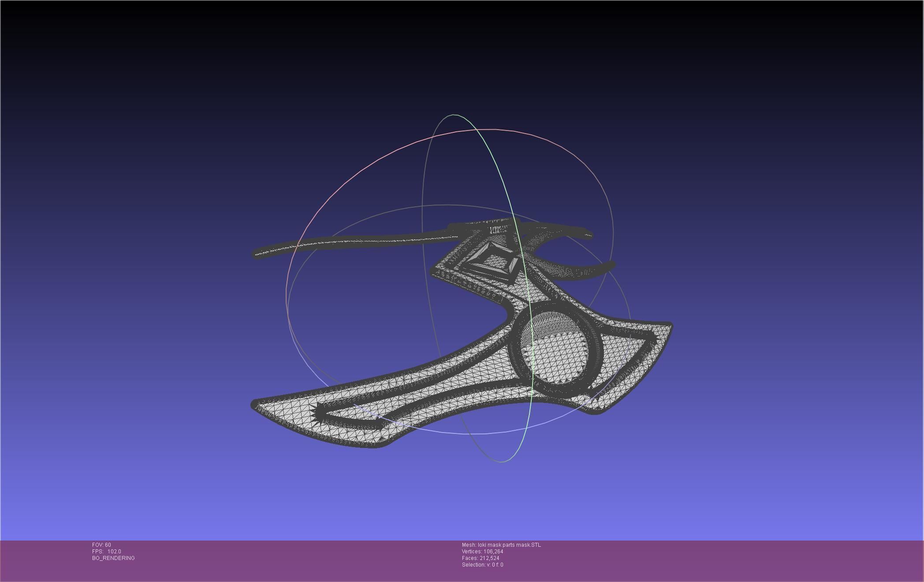Viewport: 924px width, 582px height.
Task: Click the Faces: 212,524 text
Action: [481, 558]
